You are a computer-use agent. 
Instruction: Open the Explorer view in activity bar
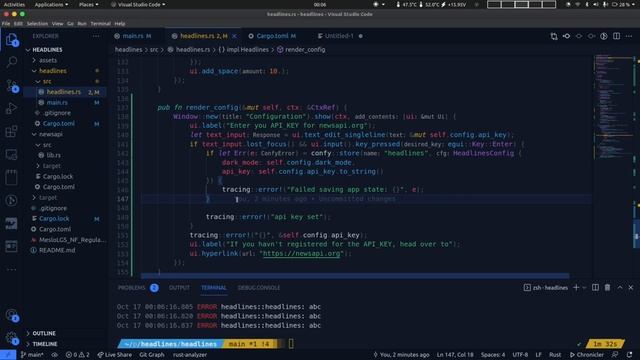point(11,40)
